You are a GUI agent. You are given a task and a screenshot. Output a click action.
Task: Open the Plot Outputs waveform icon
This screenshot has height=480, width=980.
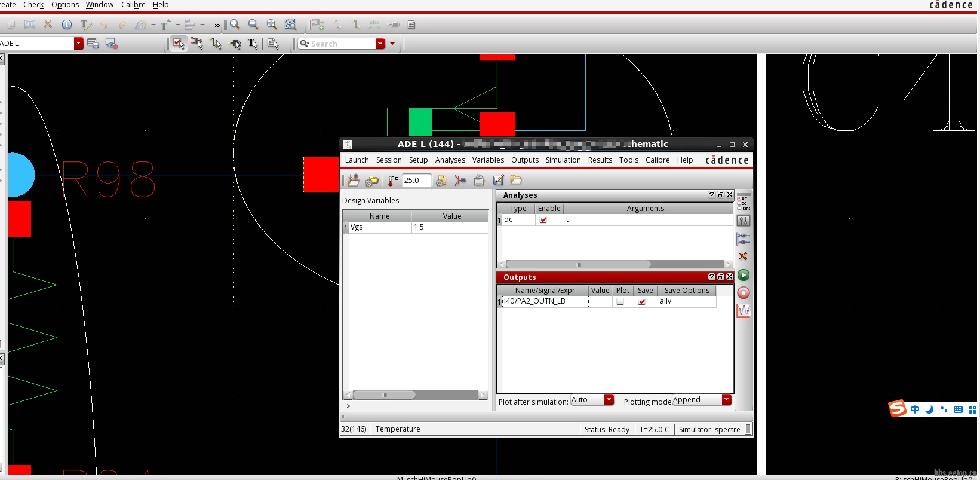click(743, 311)
